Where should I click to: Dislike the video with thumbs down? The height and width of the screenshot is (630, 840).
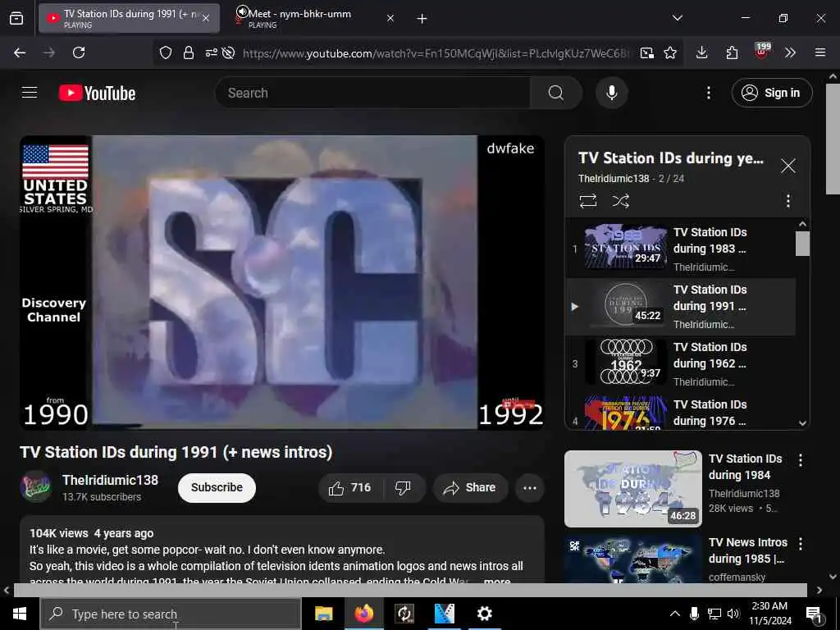click(x=403, y=487)
